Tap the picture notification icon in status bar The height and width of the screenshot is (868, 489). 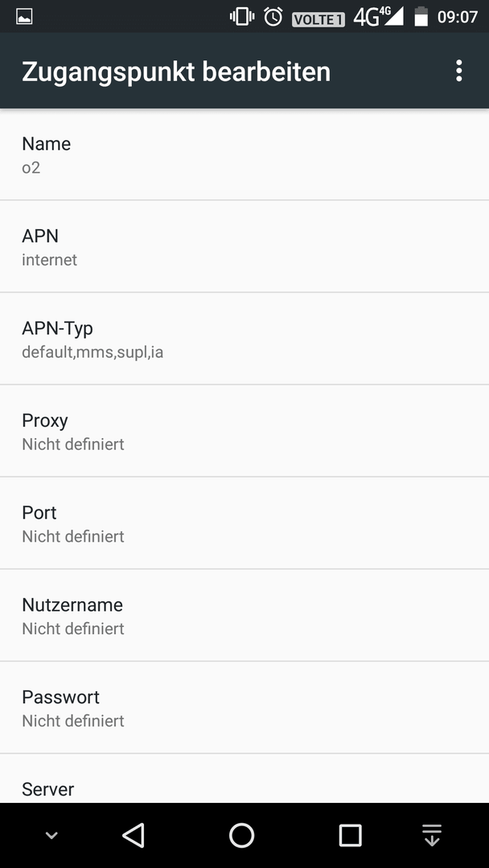[x=24, y=17]
